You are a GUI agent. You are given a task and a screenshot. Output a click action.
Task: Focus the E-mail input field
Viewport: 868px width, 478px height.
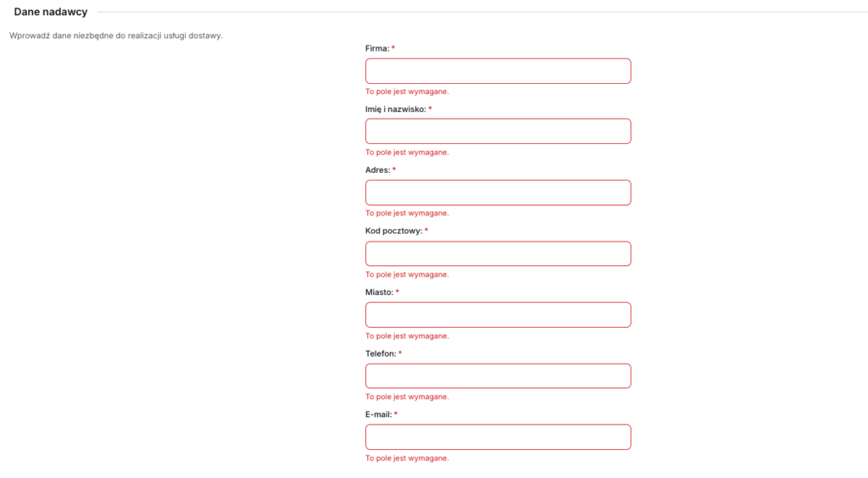pos(498,437)
